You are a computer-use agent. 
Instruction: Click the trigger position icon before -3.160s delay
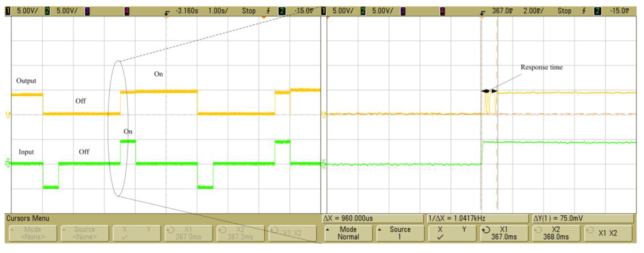point(167,11)
